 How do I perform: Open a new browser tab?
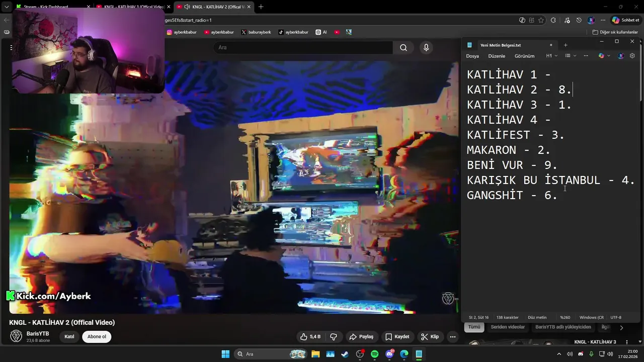[261, 7]
